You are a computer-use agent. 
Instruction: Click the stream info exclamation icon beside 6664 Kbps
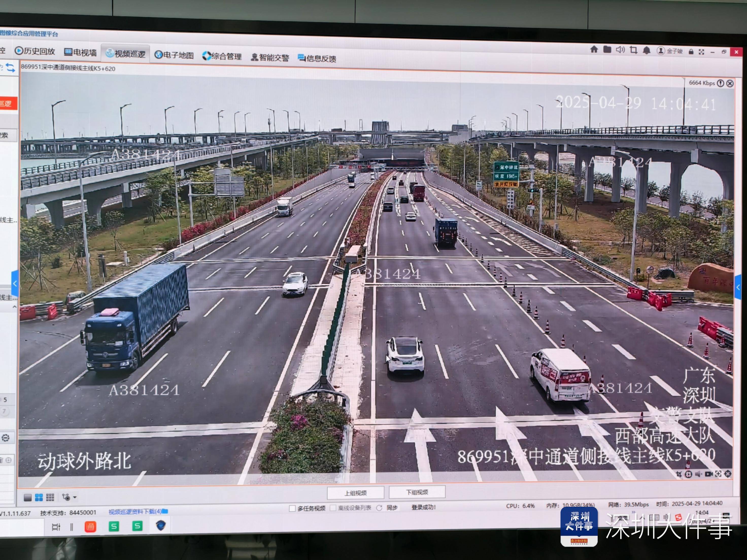[x=720, y=83]
